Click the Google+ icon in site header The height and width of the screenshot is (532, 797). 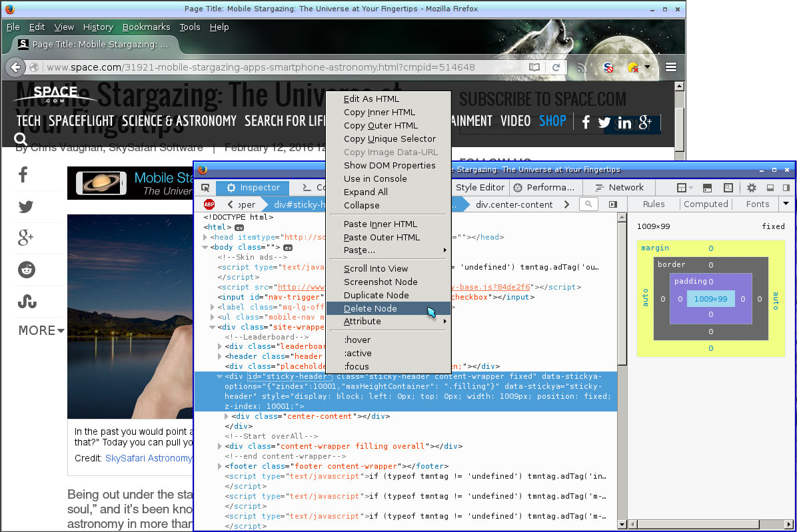coord(645,123)
